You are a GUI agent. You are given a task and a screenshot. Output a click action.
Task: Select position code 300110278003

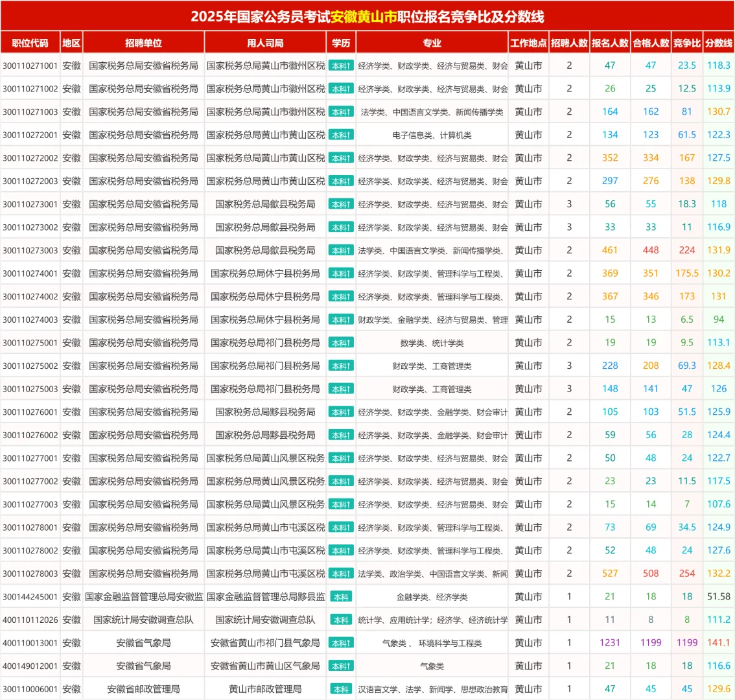tap(30, 574)
